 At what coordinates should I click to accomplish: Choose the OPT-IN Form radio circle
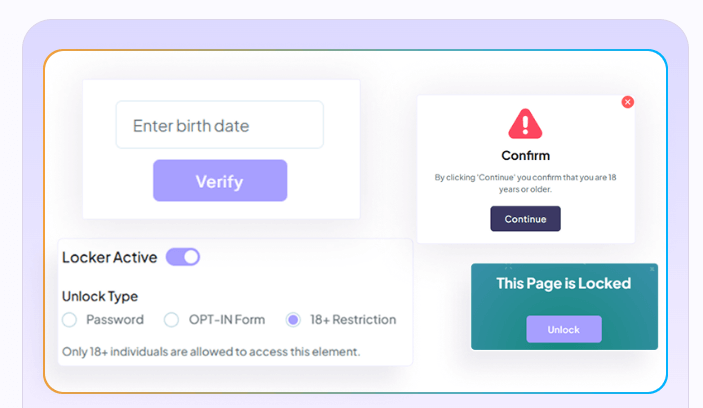tap(170, 320)
